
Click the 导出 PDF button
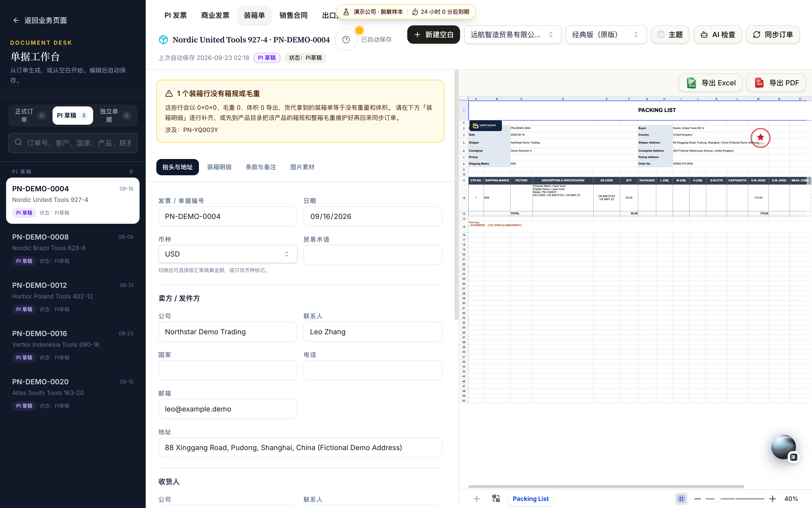coord(776,83)
